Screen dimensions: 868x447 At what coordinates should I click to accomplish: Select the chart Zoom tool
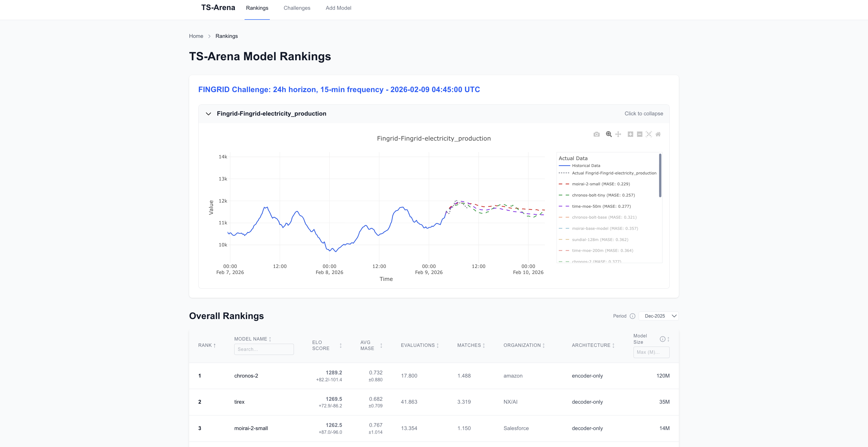(x=609, y=134)
